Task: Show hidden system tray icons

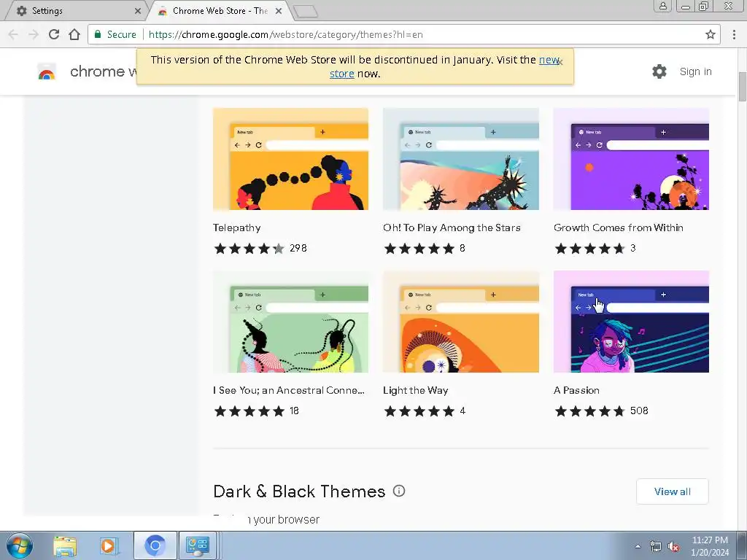Action: [x=638, y=546]
